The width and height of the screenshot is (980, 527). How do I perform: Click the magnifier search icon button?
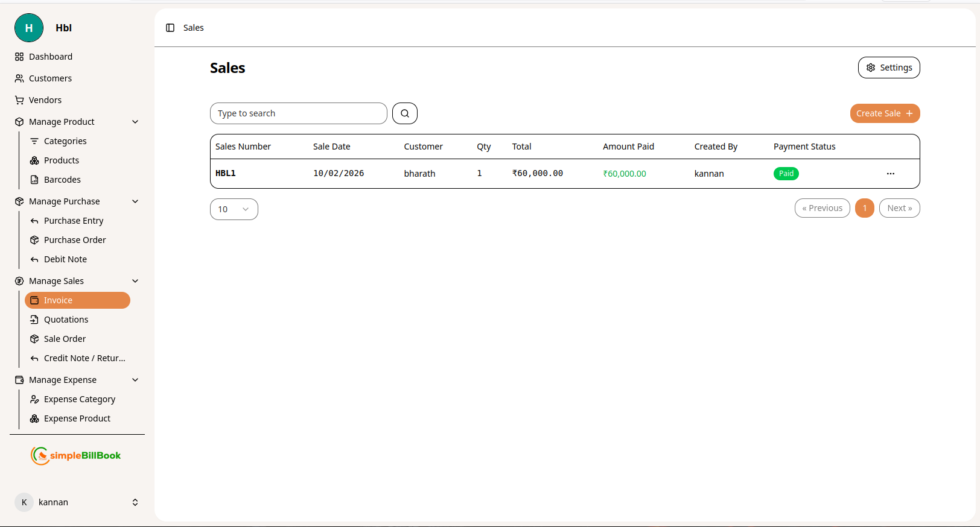tap(405, 113)
